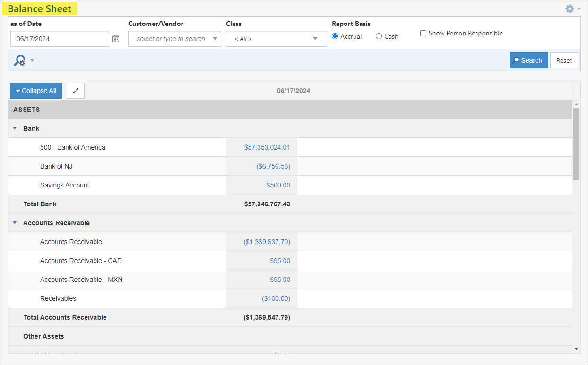The image size is (588, 365).
Task: Reset the report filters
Action: tap(564, 60)
